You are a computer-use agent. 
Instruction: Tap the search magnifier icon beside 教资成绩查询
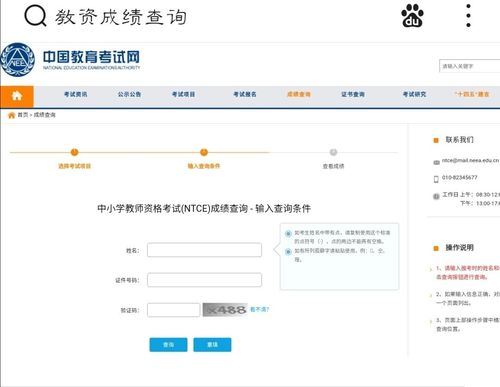tap(35, 16)
